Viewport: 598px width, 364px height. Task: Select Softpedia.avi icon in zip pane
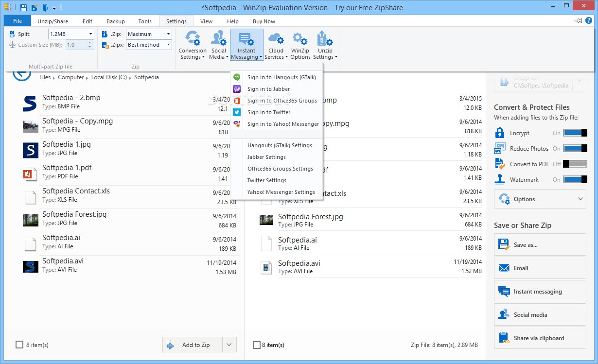266,267
